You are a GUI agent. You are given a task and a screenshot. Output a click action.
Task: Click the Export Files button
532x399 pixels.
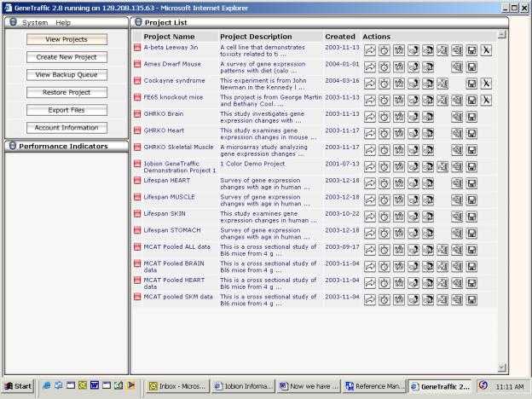pyautogui.click(x=66, y=110)
